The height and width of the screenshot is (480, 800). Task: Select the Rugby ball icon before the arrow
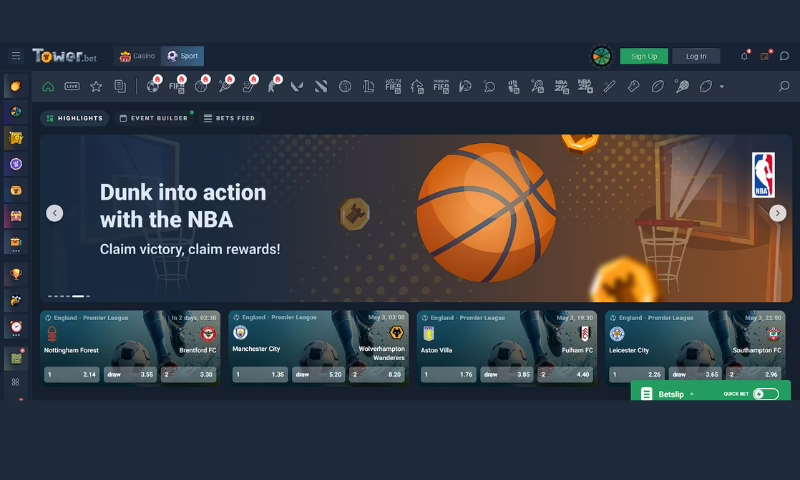coord(706,86)
